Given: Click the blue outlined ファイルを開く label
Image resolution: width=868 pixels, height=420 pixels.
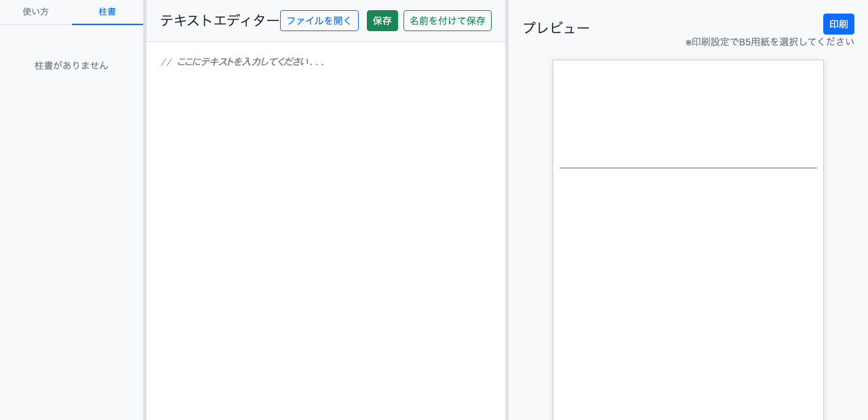Looking at the screenshot, I should pyautogui.click(x=319, y=20).
